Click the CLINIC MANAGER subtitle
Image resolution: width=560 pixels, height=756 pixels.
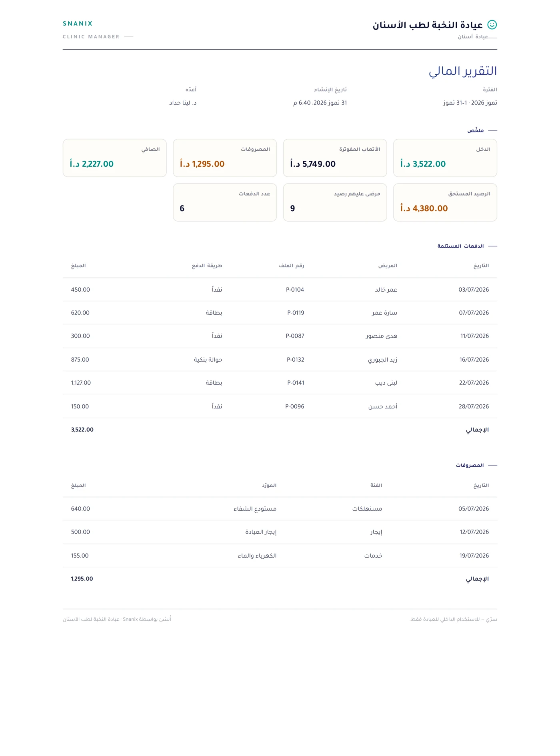(91, 37)
